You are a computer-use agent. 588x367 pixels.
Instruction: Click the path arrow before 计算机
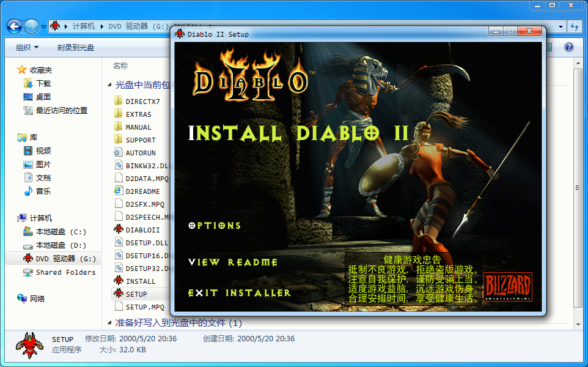[66, 26]
